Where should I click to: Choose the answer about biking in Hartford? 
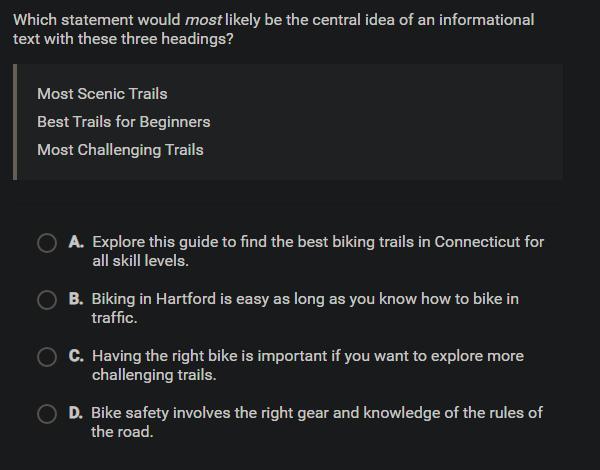305,299
